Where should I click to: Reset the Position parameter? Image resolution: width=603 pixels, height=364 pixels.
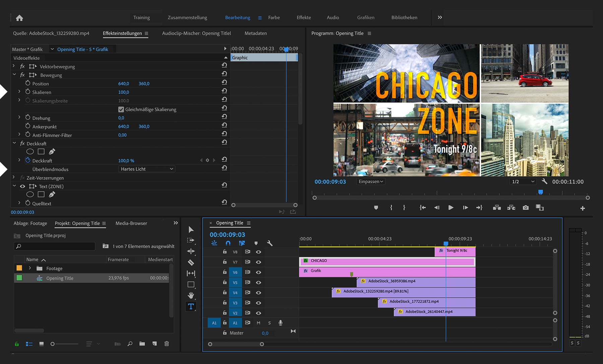(224, 82)
